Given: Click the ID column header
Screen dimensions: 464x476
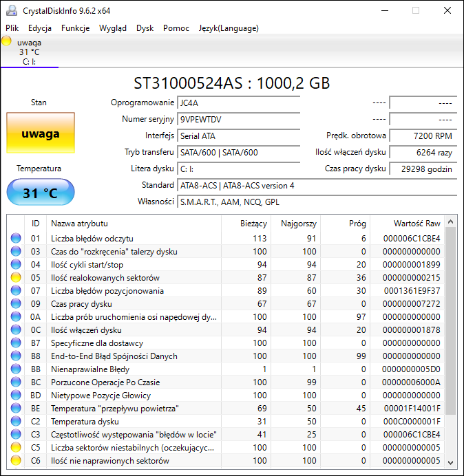Looking at the screenshot, I should (x=36, y=224).
